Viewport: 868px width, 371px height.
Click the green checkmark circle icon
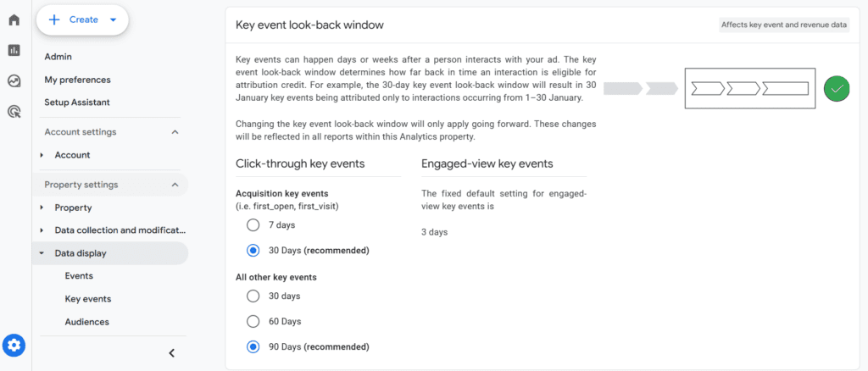[837, 88]
